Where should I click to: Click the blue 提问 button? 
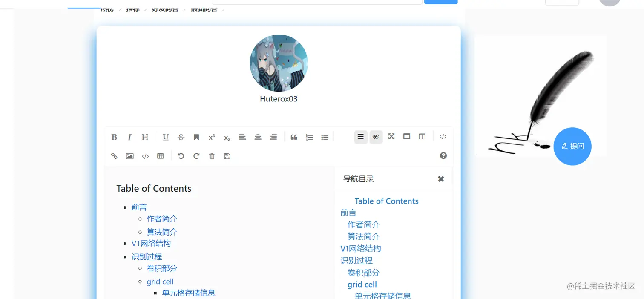tap(572, 146)
